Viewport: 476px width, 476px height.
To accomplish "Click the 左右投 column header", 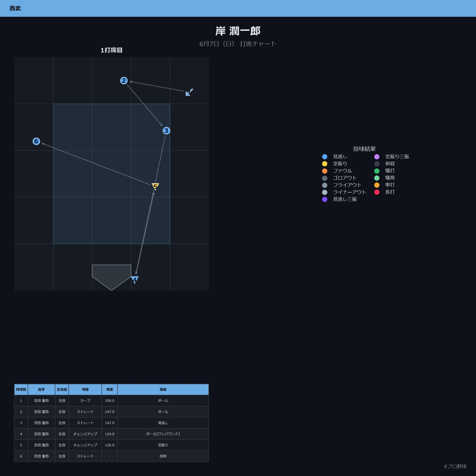I will coord(62,389).
